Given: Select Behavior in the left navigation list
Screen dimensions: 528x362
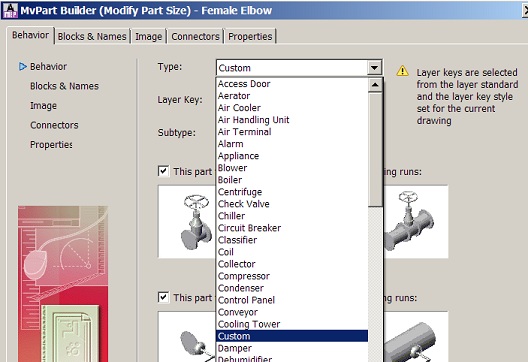Looking at the screenshot, I should point(48,67).
